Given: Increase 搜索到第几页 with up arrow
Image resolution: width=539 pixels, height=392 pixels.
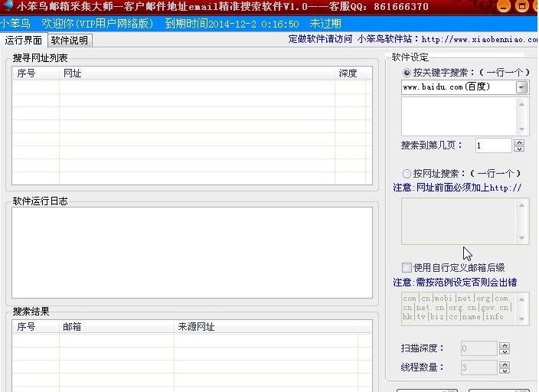Looking at the screenshot, I should [x=519, y=142].
